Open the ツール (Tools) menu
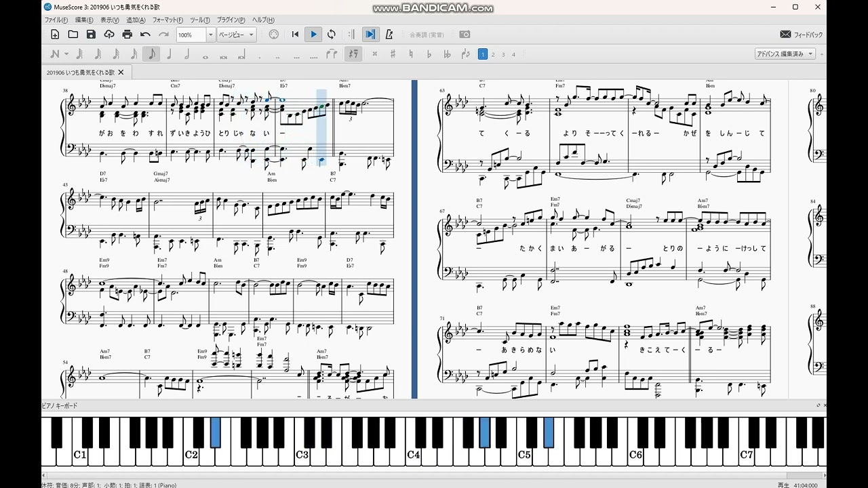Image resolution: width=868 pixels, height=488 pixels. [200, 20]
